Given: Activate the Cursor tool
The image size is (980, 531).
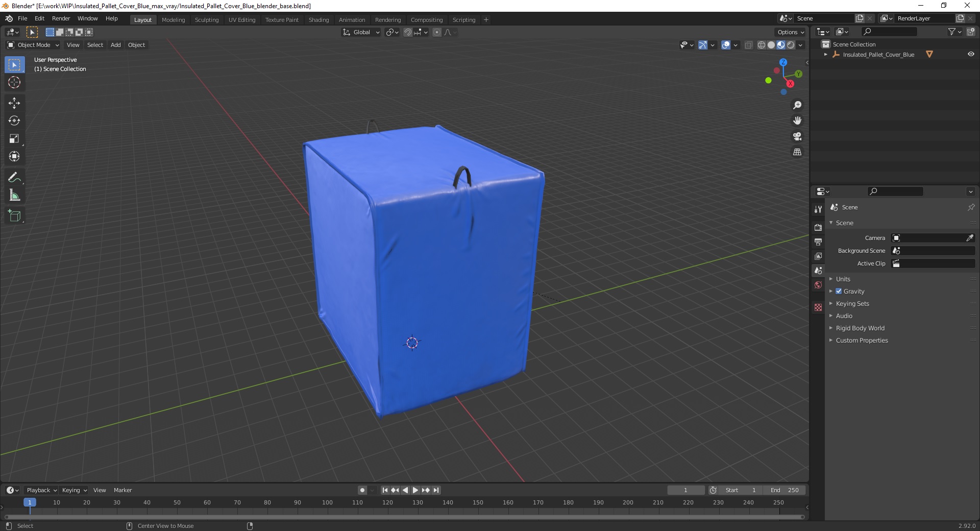Looking at the screenshot, I should pyautogui.click(x=14, y=82).
